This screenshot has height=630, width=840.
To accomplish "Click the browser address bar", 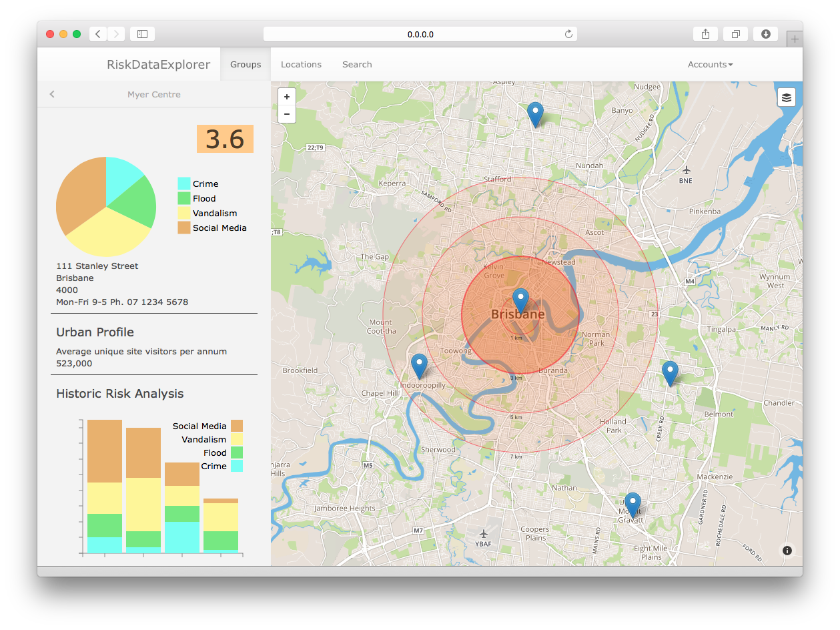I will [421, 33].
